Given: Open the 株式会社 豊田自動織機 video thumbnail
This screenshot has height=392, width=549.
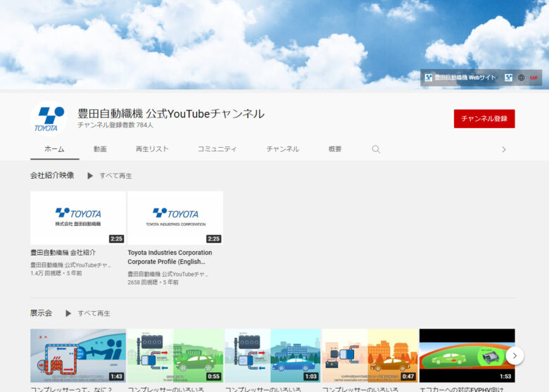Looking at the screenshot, I should (78, 217).
